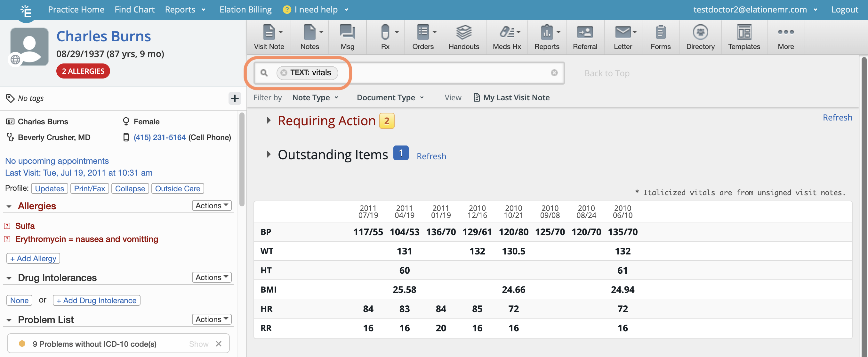
Task: Open Allergies Actions dropdown
Action: [x=212, y=205]
